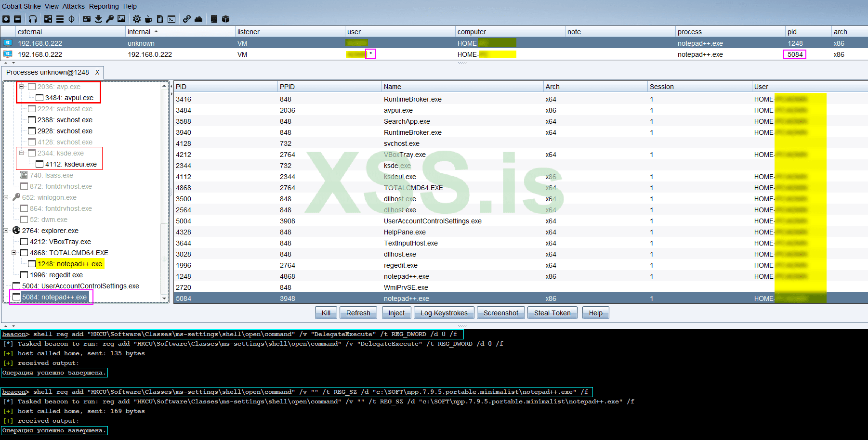Sort process list by Name column header
The height and width of the screenshot is (440, 868).
tap(462, 87)
